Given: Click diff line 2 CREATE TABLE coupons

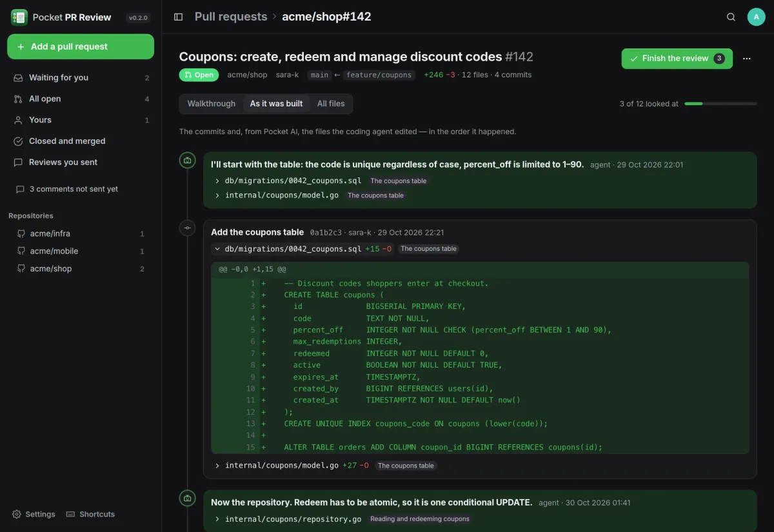Looking at the screenshot, I should tap(480, 295).
